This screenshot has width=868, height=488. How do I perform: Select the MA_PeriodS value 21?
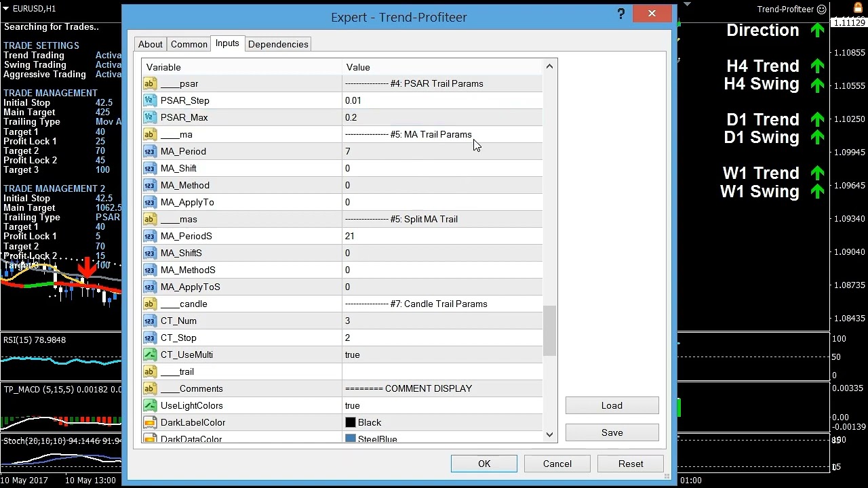coord(350,236)
